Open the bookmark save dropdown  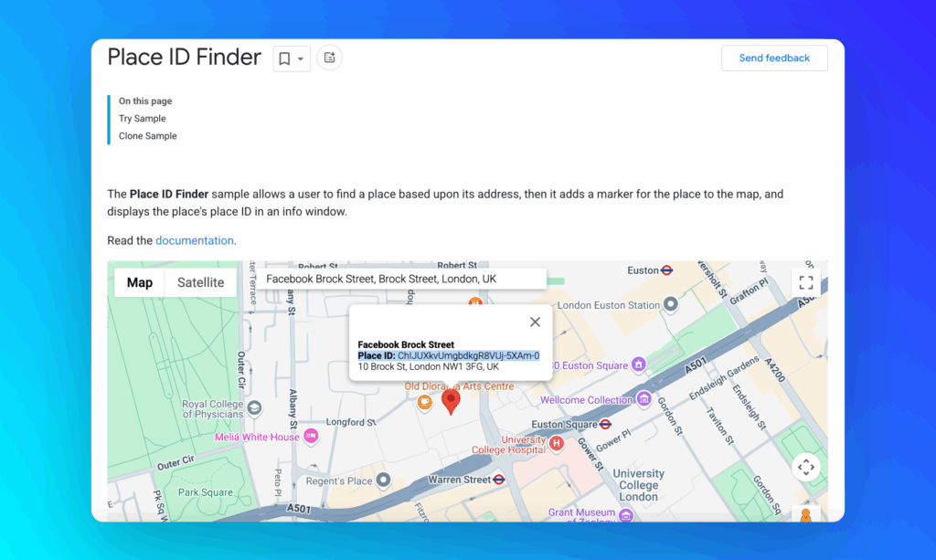click(292, 58)
